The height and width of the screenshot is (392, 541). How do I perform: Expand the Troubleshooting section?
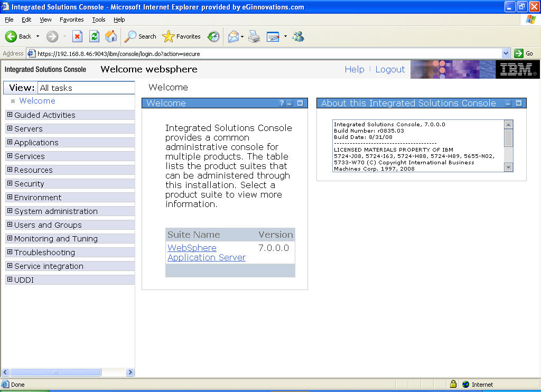[x=10, y=252]
